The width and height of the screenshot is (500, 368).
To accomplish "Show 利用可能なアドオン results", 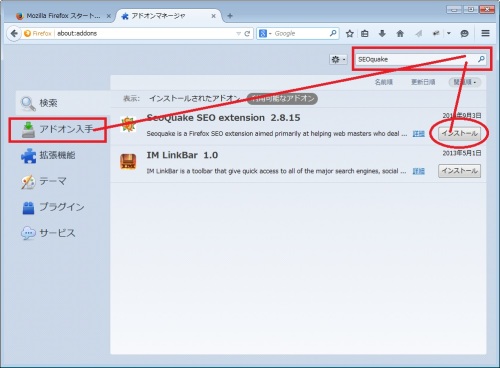I will point(282,98).
